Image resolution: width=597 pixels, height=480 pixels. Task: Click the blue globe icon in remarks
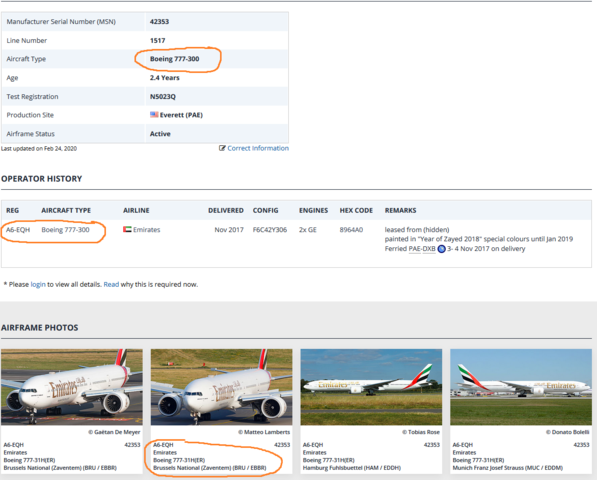[441, 249]
